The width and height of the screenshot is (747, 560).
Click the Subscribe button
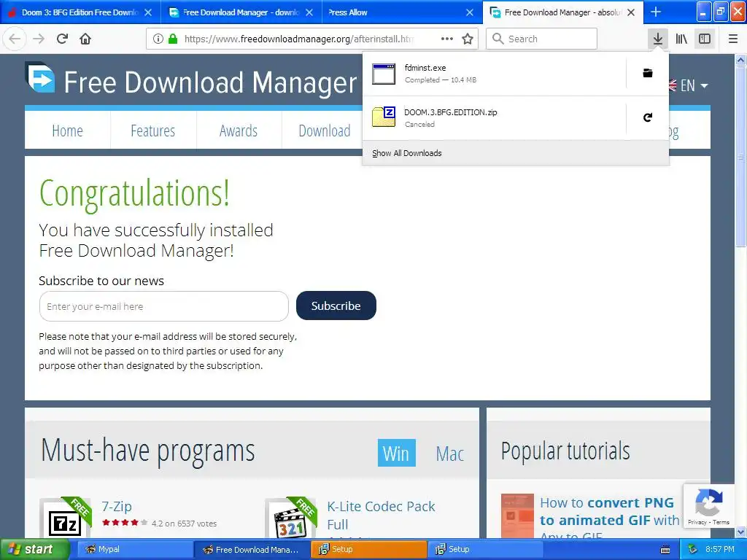(336, 306)
